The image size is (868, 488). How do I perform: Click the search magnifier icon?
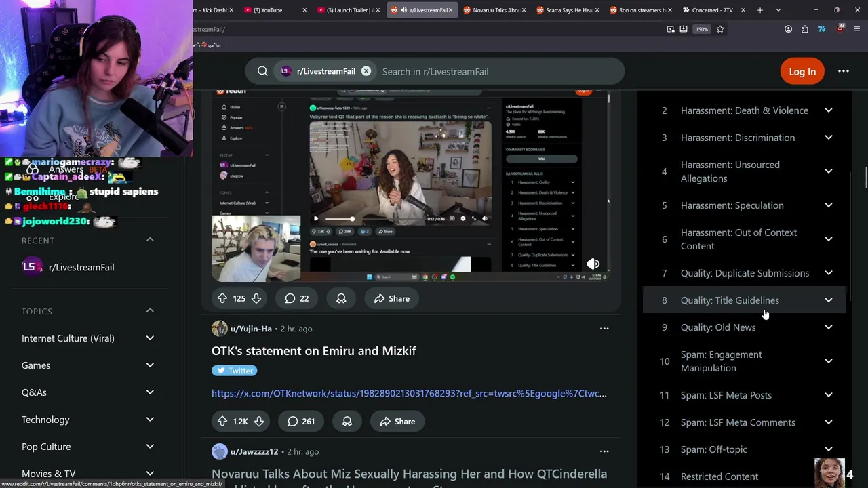point(262,71)
